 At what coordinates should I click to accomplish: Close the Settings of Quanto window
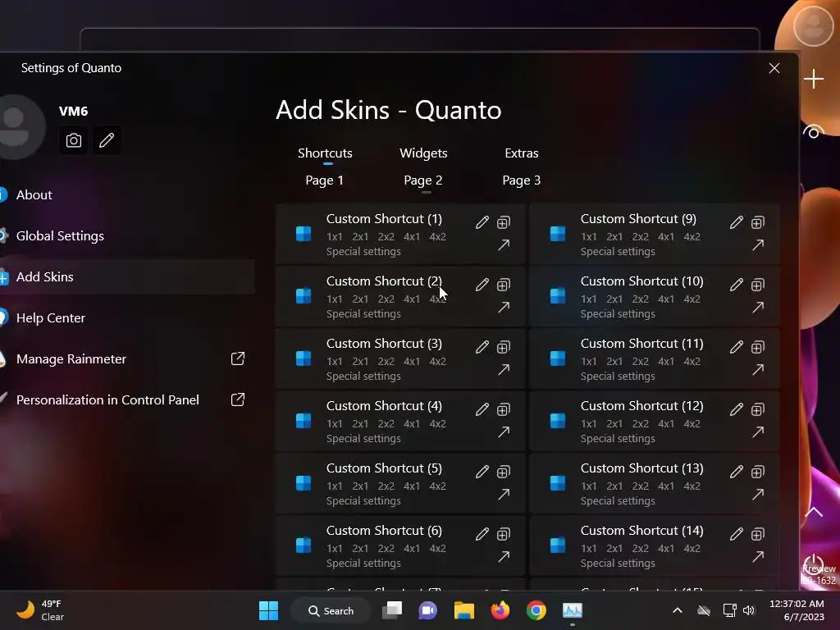tap(774, 68)
